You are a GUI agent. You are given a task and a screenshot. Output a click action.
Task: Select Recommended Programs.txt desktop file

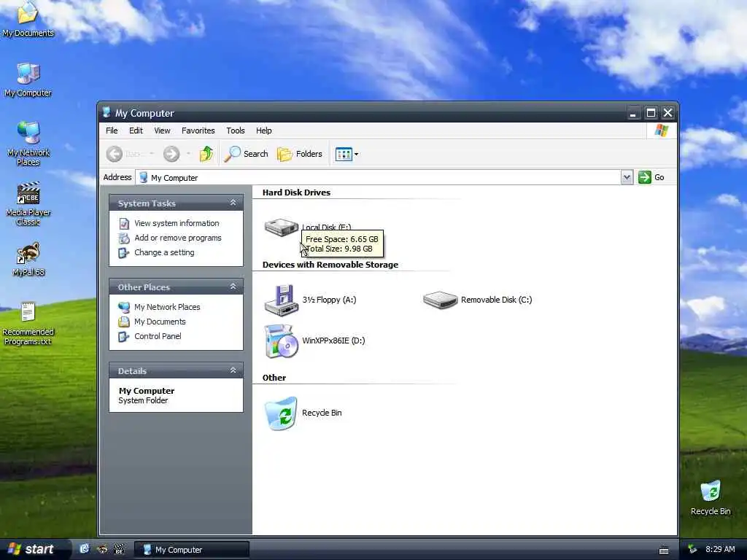pyautogui.click(x=28, y=324)
